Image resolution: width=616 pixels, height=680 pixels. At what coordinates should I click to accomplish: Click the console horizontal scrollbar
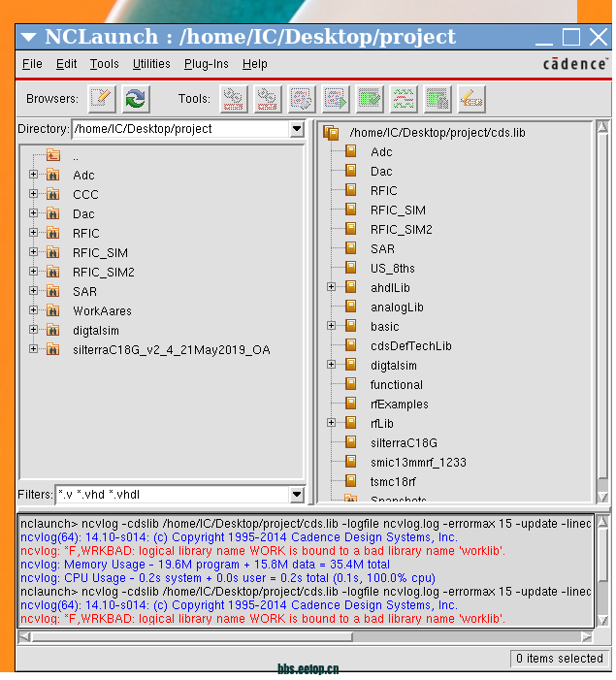[291, 637]
